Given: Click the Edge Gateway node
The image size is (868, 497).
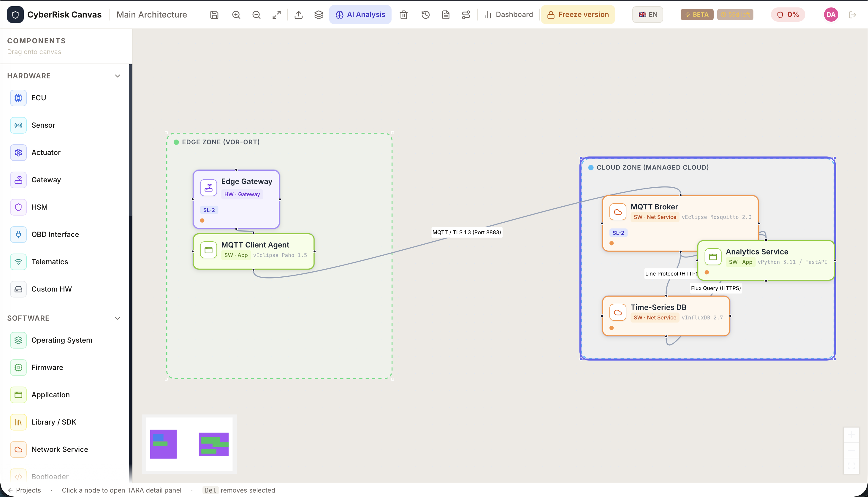Looking at the screenshot, I should 236,199.
